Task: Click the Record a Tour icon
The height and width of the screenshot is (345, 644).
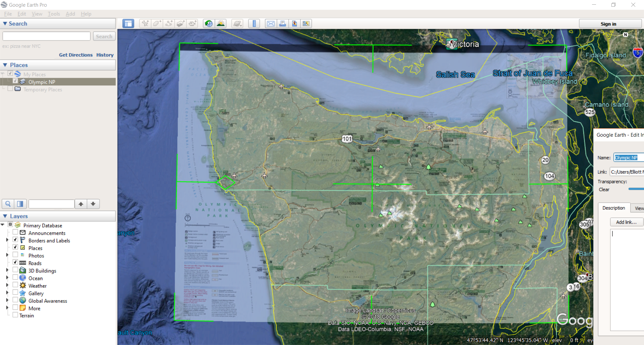Action: [193, 23]
